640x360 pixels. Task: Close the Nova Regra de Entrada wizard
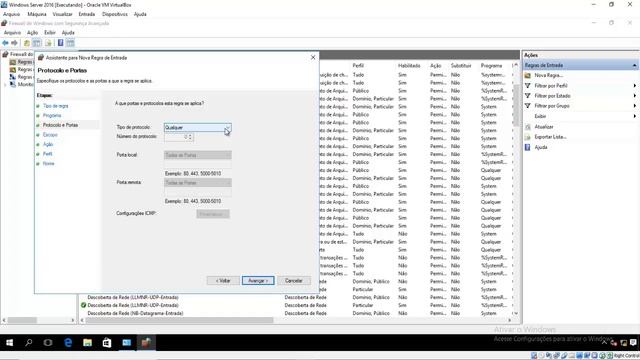click(313, 58)
